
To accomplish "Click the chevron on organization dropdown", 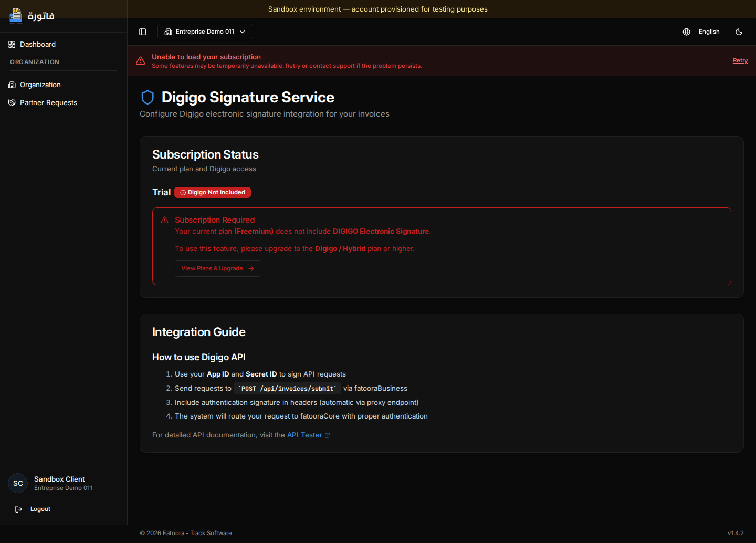I will coord(243,32).
